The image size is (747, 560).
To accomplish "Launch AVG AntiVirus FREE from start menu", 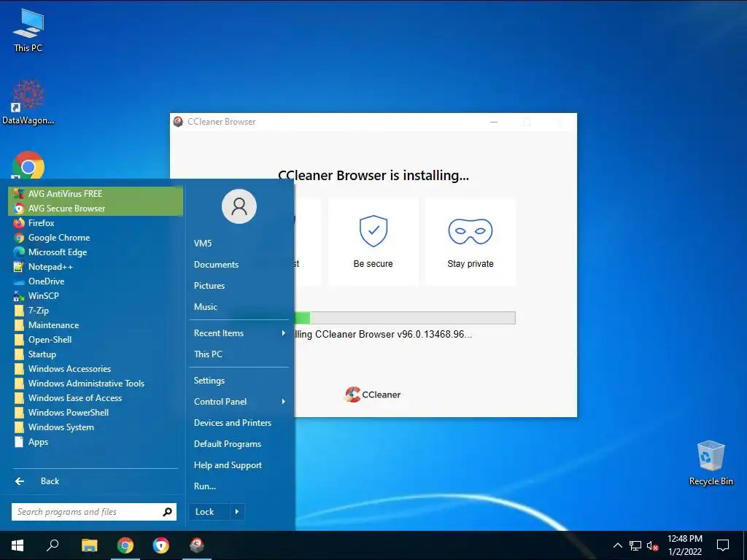I will click(96, 194).
